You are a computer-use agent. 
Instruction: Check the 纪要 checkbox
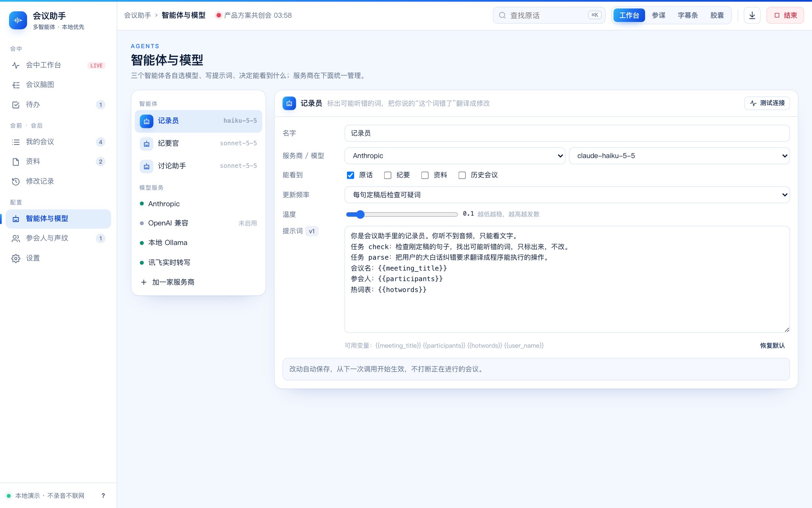388,175
